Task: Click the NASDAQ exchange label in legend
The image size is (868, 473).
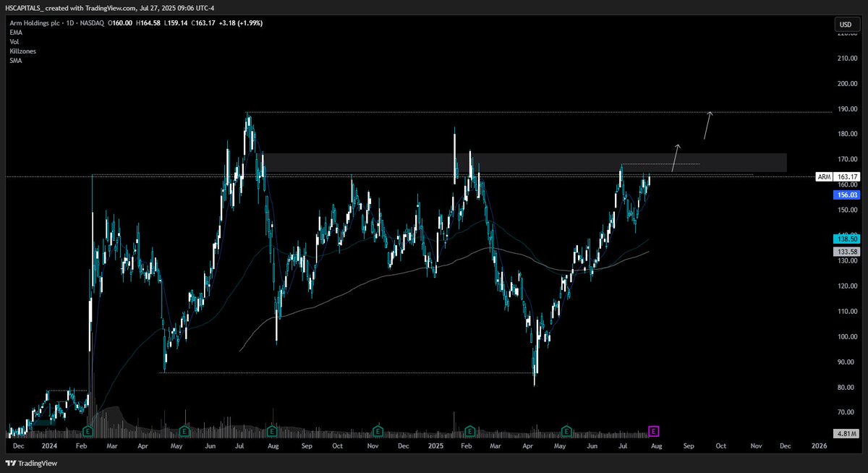Action: 91,23
